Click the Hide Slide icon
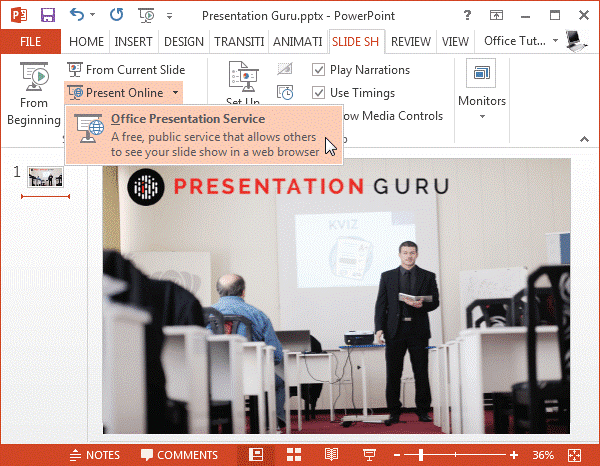The height and width of the screenshot is (466, 600). (285, 69)
